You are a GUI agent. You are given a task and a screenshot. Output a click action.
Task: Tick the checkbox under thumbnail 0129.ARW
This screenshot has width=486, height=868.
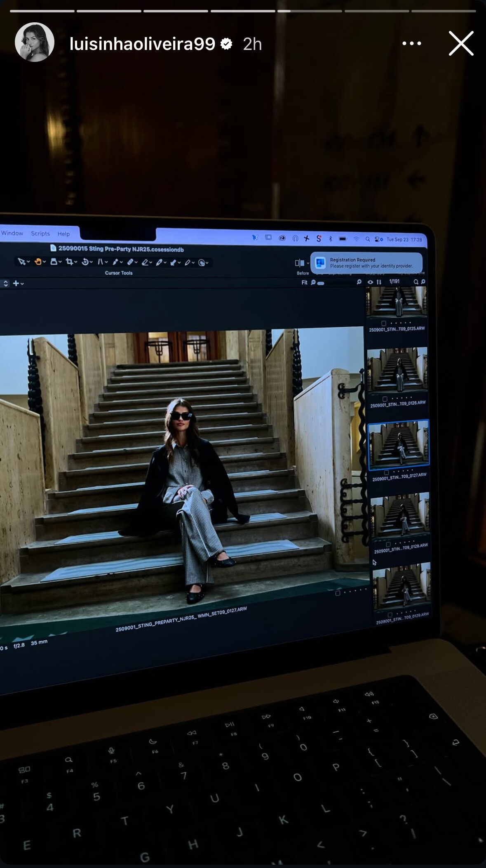[390, 615]
